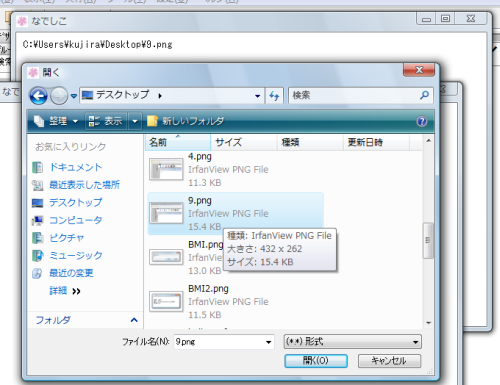Click the 最近表示した場所 sidebar icon

click(x=38, y=185)
